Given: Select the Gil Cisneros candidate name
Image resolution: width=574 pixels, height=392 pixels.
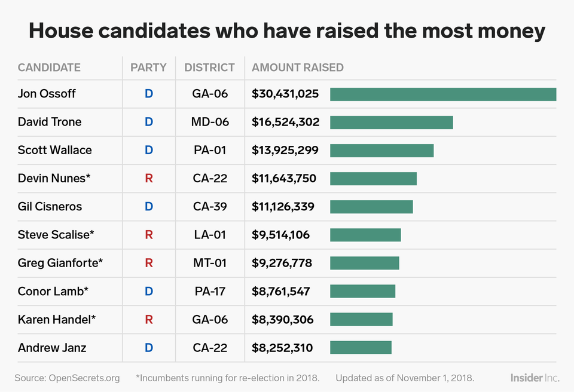Looking at the screenshot, I should coord(50,207).
